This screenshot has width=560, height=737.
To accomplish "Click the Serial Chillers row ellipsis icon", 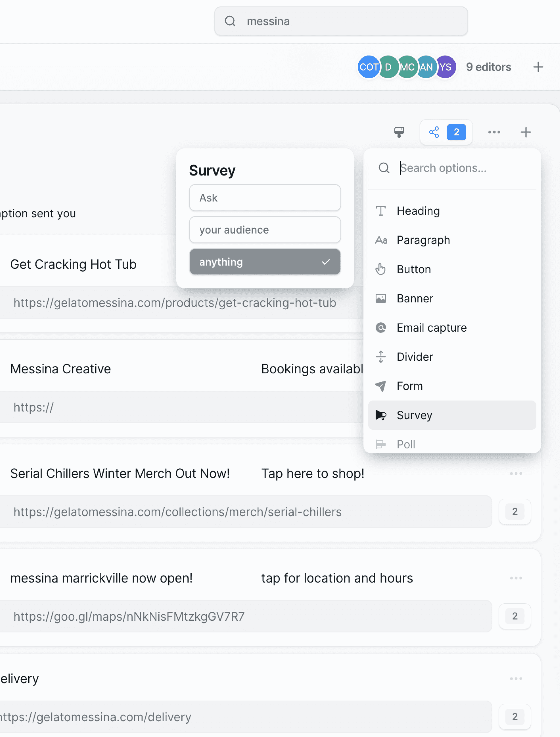I will point(516,473).
